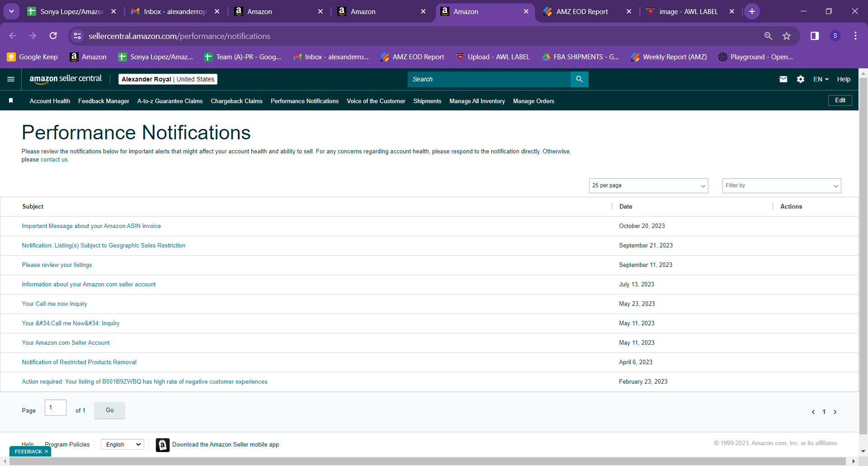Go to next page with right chevron
The width and height of the screenshot is (868, 466).
pos(835,412)
